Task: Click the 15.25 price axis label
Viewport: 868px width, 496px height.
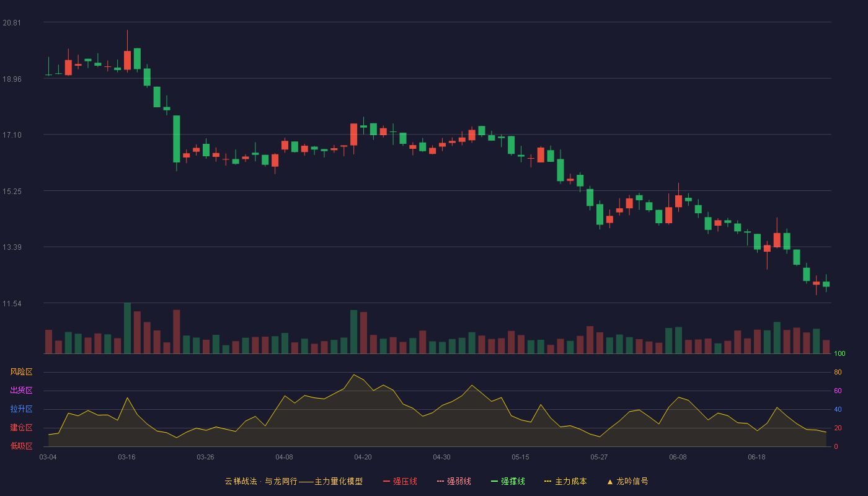Action: click(12, 191)
